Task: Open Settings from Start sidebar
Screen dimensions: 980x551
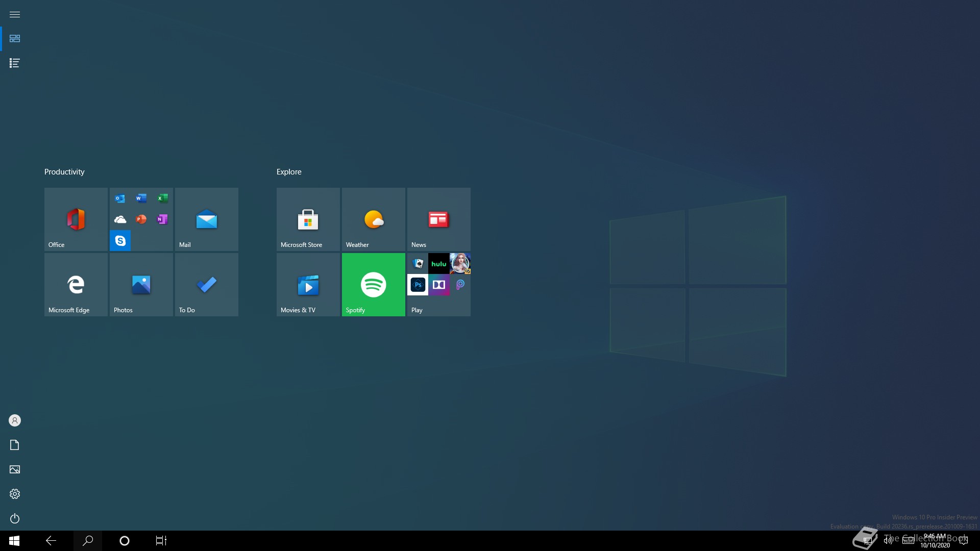Action: 15,494
